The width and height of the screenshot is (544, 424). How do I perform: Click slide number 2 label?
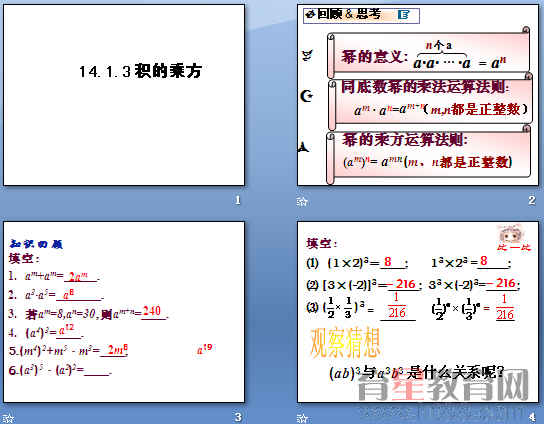[532, 200]
